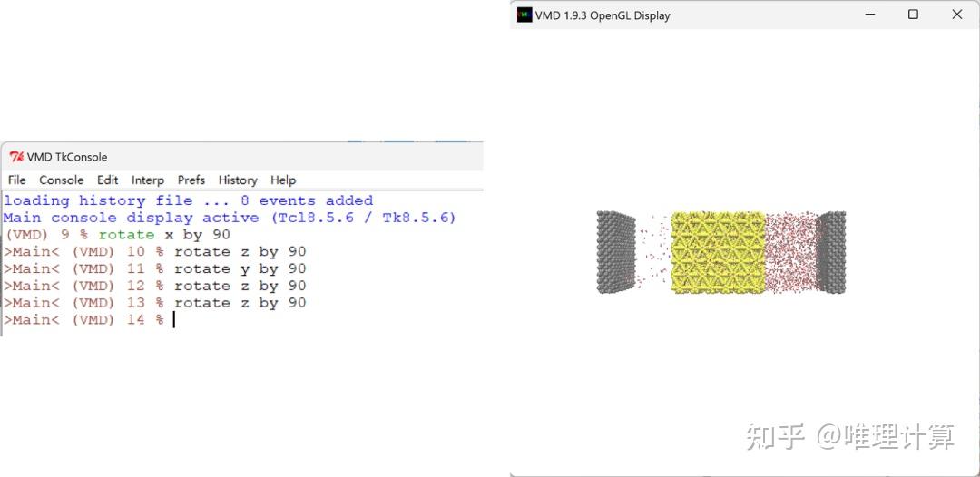Click the VMD icon in OpenGL Display title
The width and height of the screenshot is (980, 477).
coord(524,15)
